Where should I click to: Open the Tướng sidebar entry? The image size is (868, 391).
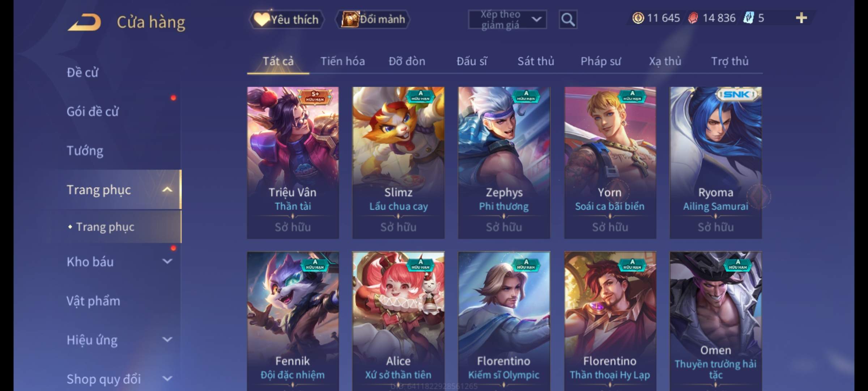pos(85,151)
